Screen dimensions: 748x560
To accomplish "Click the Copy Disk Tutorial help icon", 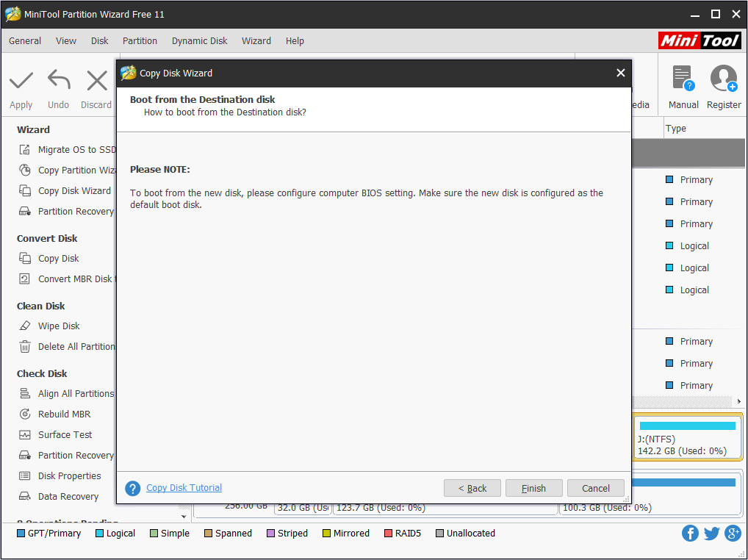I will [x=132, y=488].
